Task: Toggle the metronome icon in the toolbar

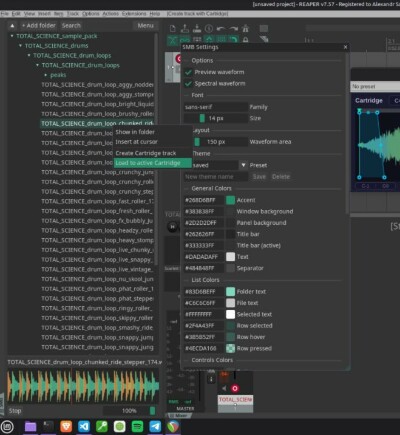Action: [246, 28]
